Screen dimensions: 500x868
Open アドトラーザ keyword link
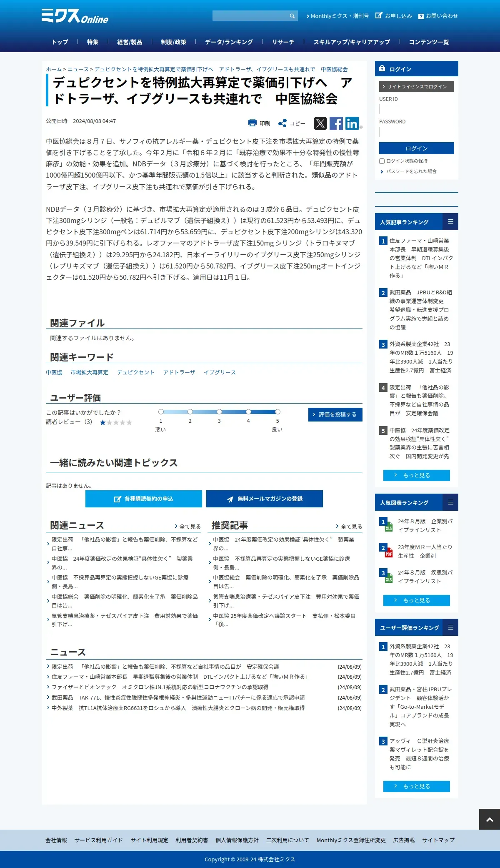tap(179, 372)
